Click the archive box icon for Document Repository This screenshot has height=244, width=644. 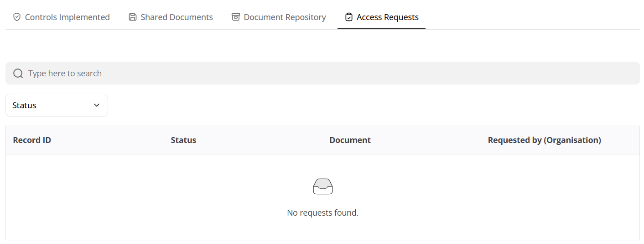(236, 17)
